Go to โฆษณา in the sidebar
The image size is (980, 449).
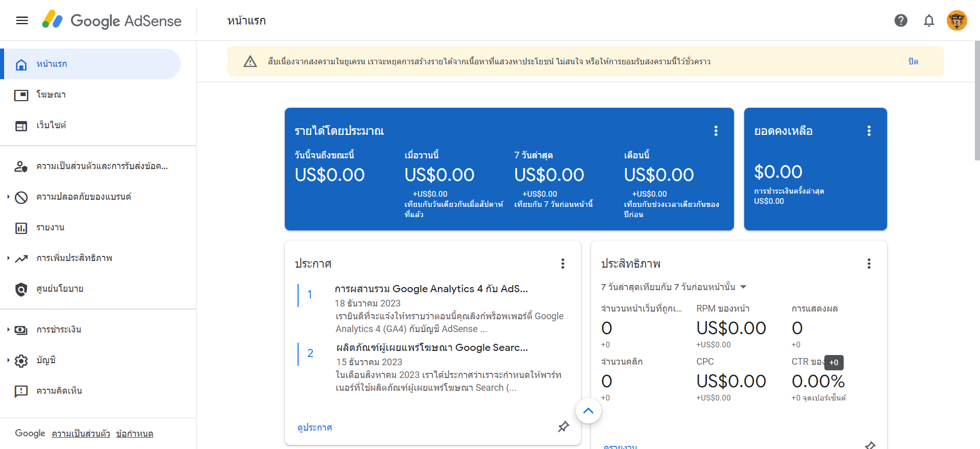tap(90, 94)
